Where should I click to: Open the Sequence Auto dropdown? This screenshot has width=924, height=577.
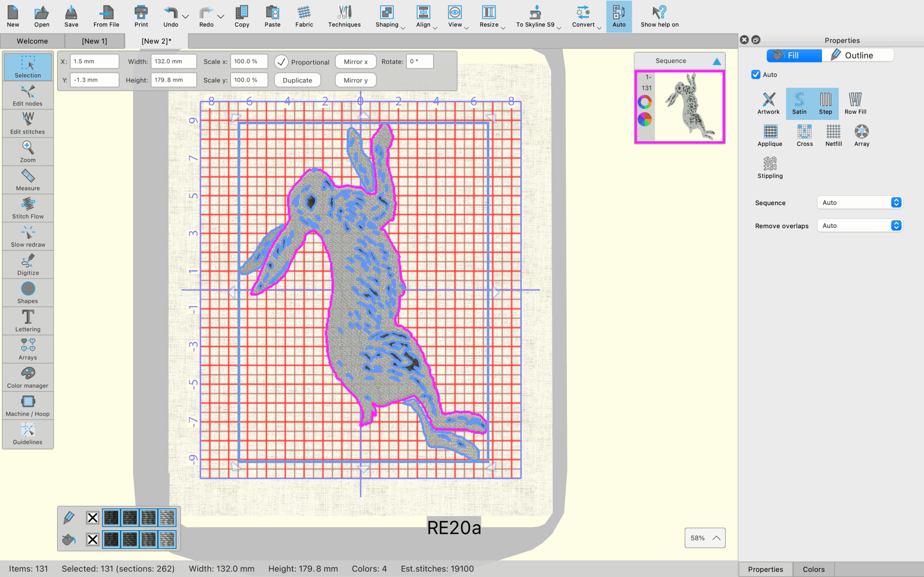pyautogui.click(x=859, y=203)
